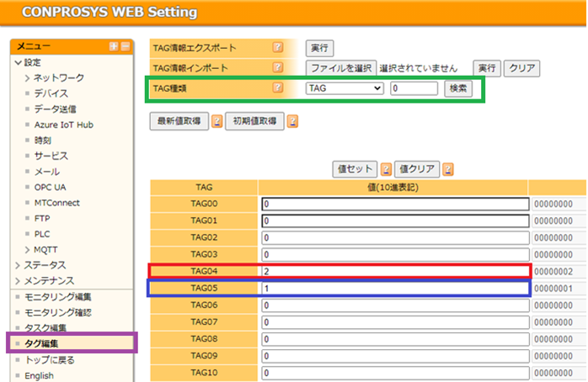Run TAG import with 実行 button

tap(487, 68)
